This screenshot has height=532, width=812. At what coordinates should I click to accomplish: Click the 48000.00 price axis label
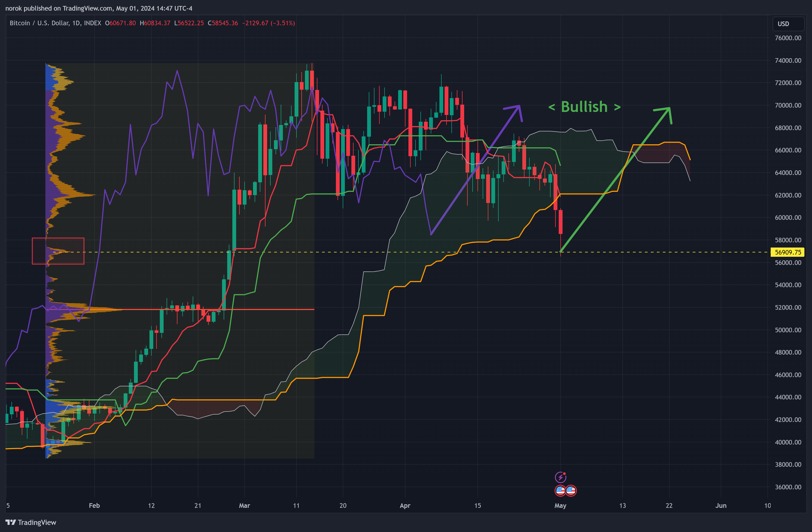pos(788,352)
